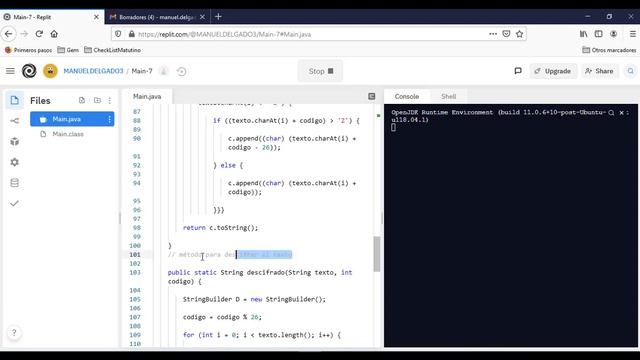Viewport: 640px width, 360px height.
Task: Open the tracking protection shield icon
Action: coord(118,34)
